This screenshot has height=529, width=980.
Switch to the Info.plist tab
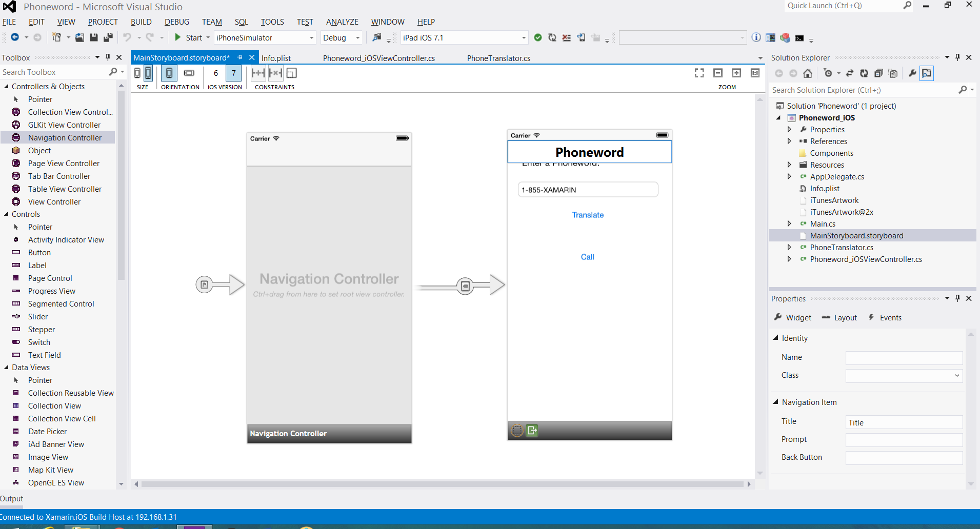coord(276,58)
